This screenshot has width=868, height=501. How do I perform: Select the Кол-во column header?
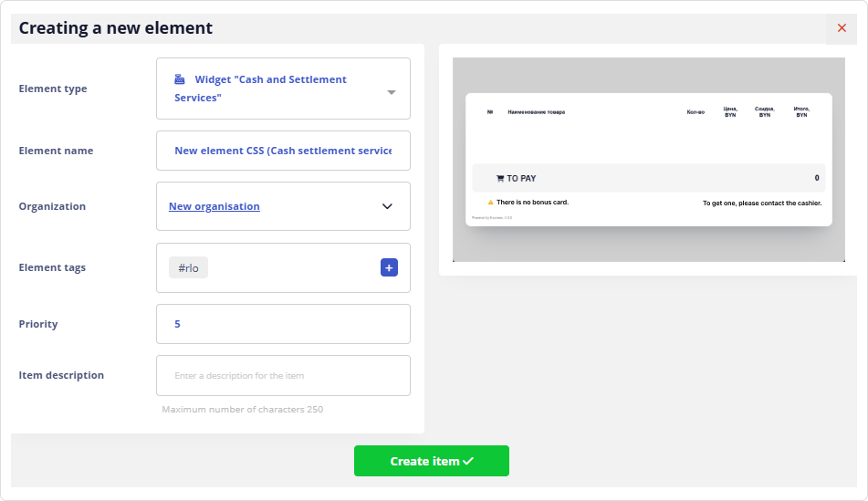[x=695, y=112]
